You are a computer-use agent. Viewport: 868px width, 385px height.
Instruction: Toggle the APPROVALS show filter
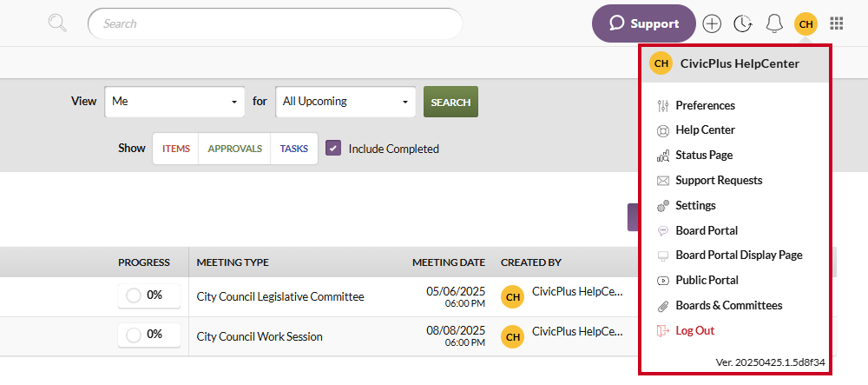234,149
